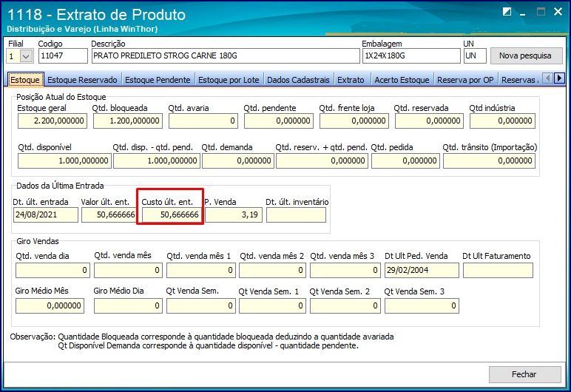571x392 pixels.
Task: Minimize the Extrato de Produto window
Action: (523, 13)
